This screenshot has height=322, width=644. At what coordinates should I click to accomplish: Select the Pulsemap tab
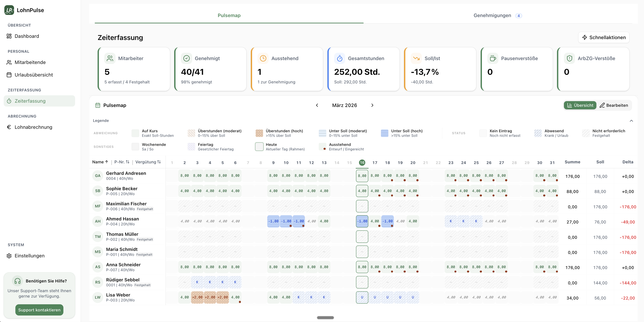(x=229, y=16)
